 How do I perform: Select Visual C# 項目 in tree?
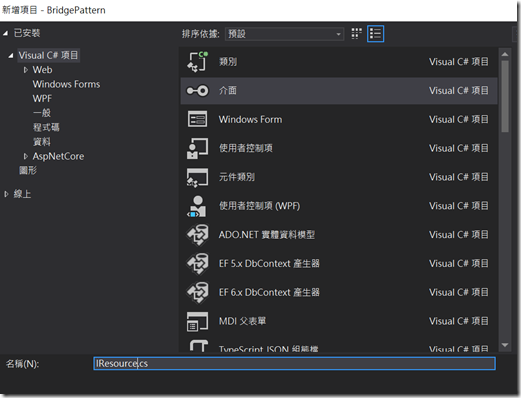pyautogui.click(x=48, y=55)
